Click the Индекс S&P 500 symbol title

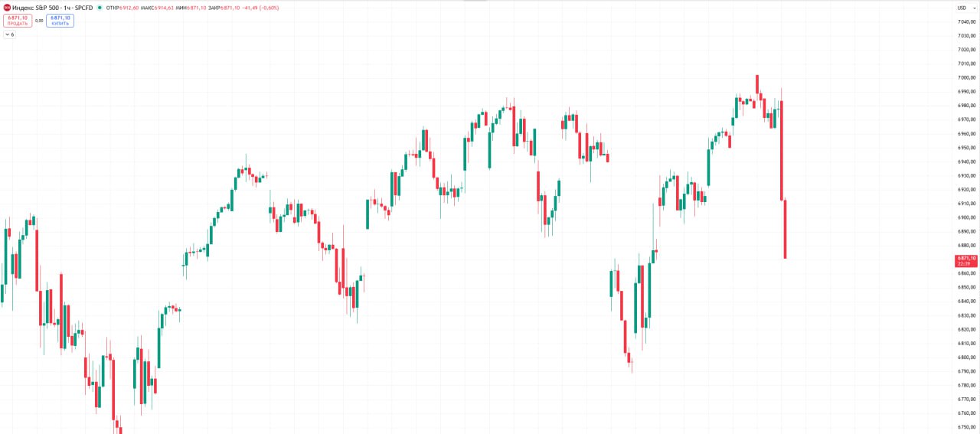tap(51, 8)
